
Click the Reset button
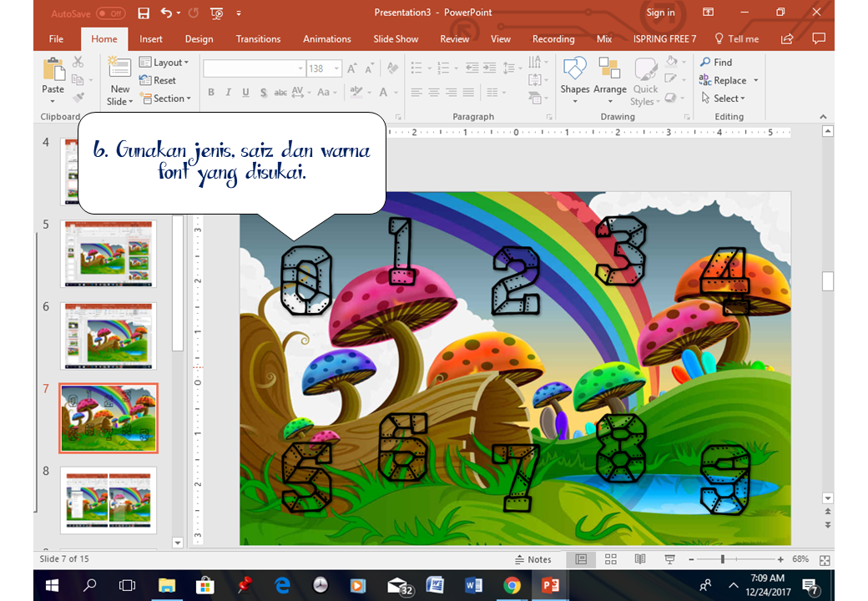[158, 80]
